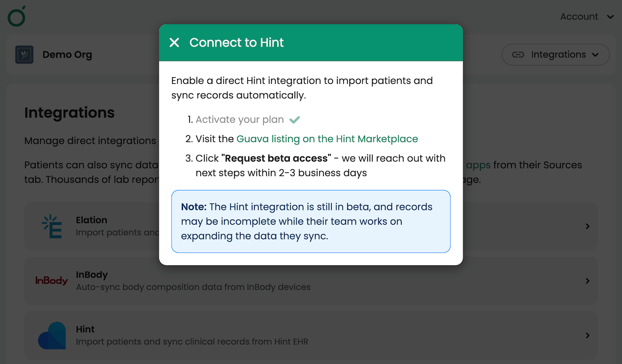The height and width of the screenshot is (364, 622).
Task: Expand the Integrations dropdown button
Action: [556, 54]
